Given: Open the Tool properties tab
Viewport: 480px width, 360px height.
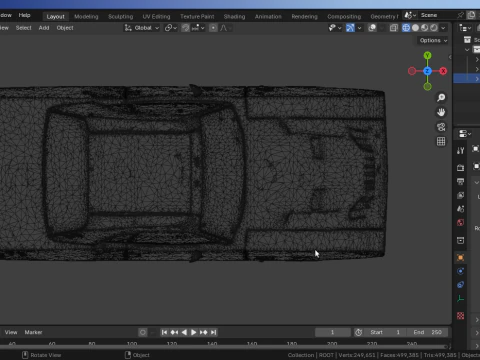Looking at the screenshot, I should tap(460, 151).
